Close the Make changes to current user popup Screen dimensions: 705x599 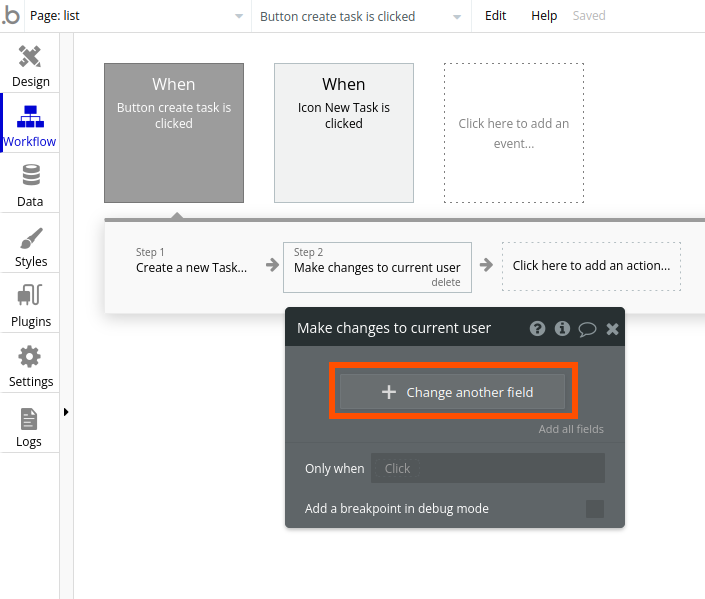tap(612, 329)
